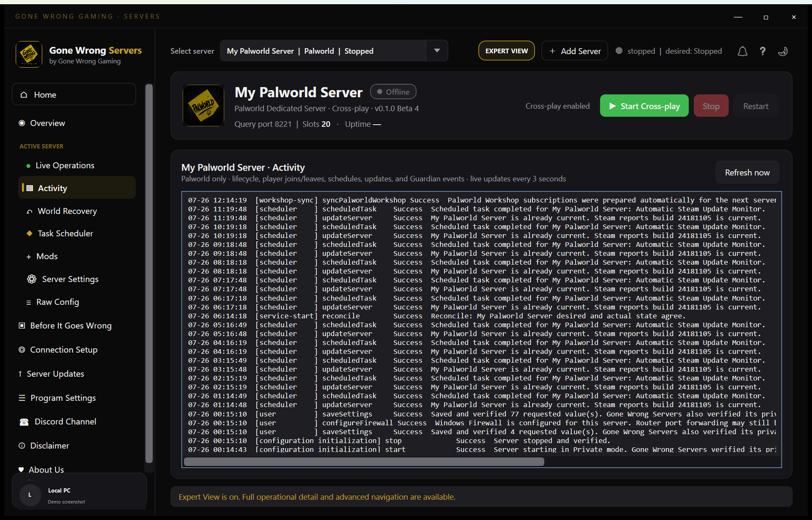Click the Add Server button
The height and width of the screenshot is (520, 812).
pos(574,51)
